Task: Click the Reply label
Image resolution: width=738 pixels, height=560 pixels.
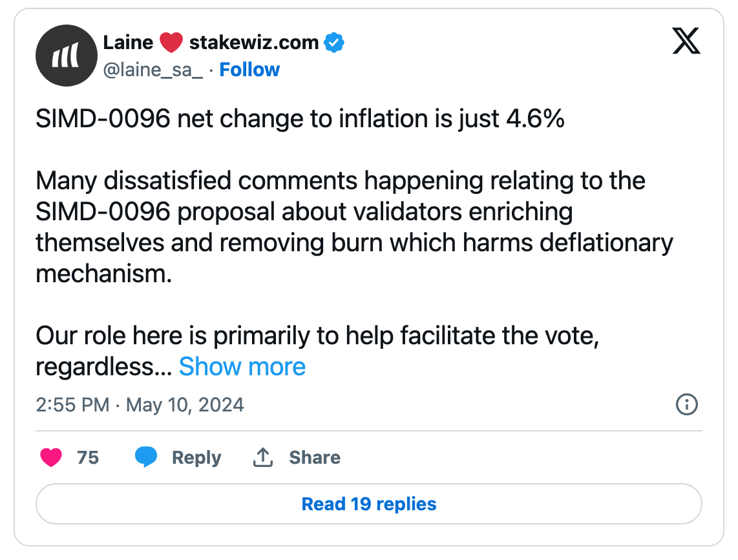Action: (196, 457)
